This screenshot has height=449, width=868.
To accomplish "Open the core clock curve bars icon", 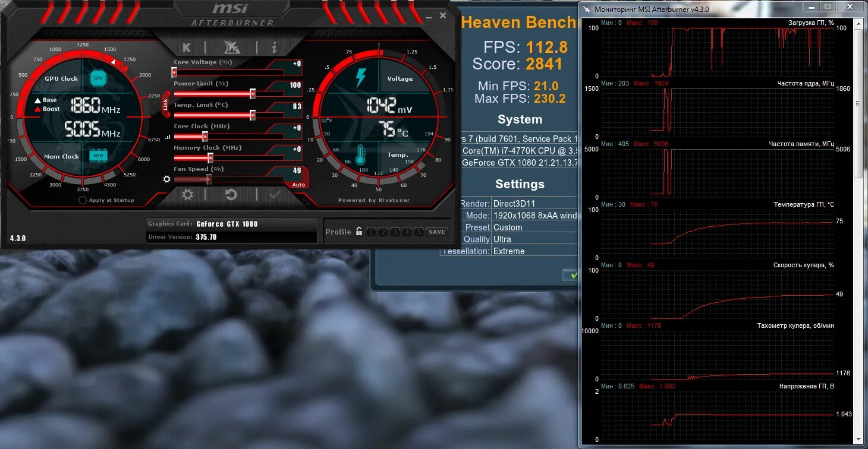I will [x=168, y=137].
